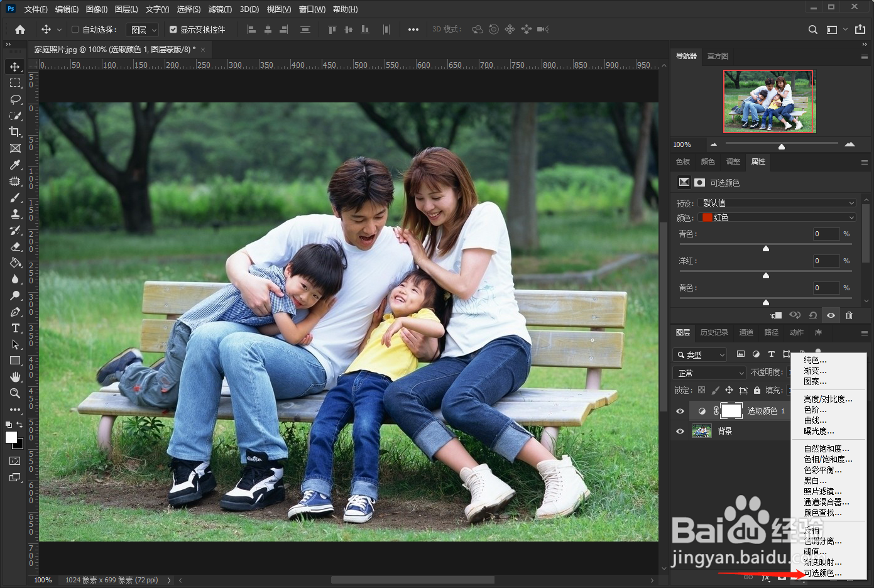Toggle lock all padlock icon
The height and width of the screenshot is (588, 874).
(x=757, y=390)
